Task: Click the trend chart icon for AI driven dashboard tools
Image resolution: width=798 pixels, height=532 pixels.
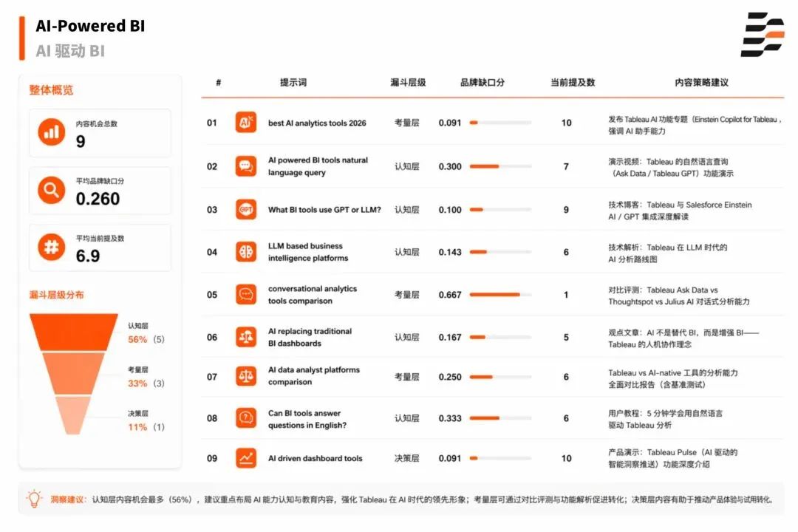Action: pos(246,457)
